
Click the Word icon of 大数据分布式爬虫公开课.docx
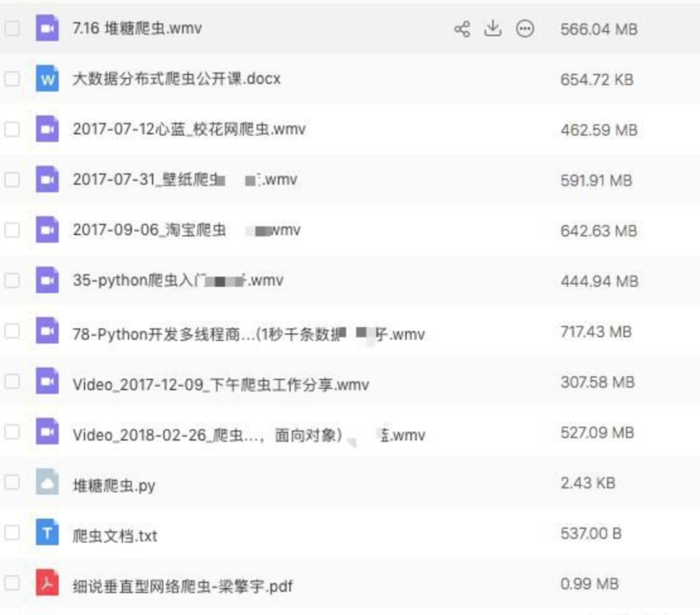[x=47, y=78]
